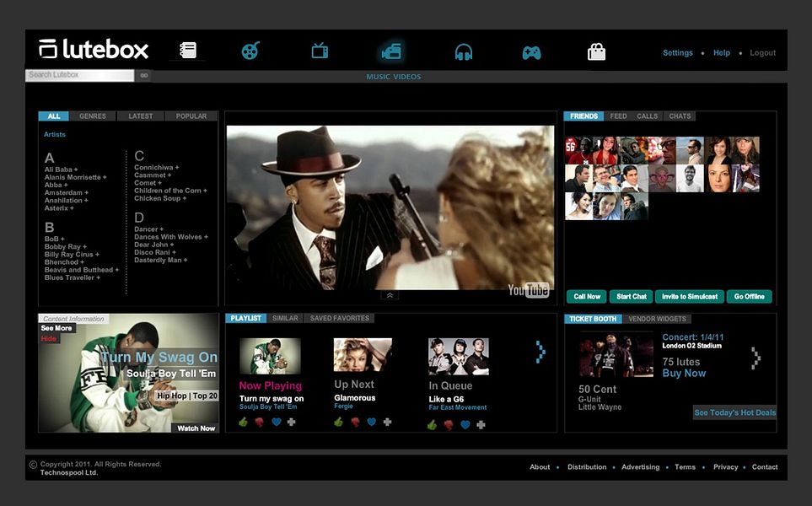Image resolution: width=812 pixels, height=506 pixels.
Task: Switch to the POPULAR tab
Action: point(191,116)
